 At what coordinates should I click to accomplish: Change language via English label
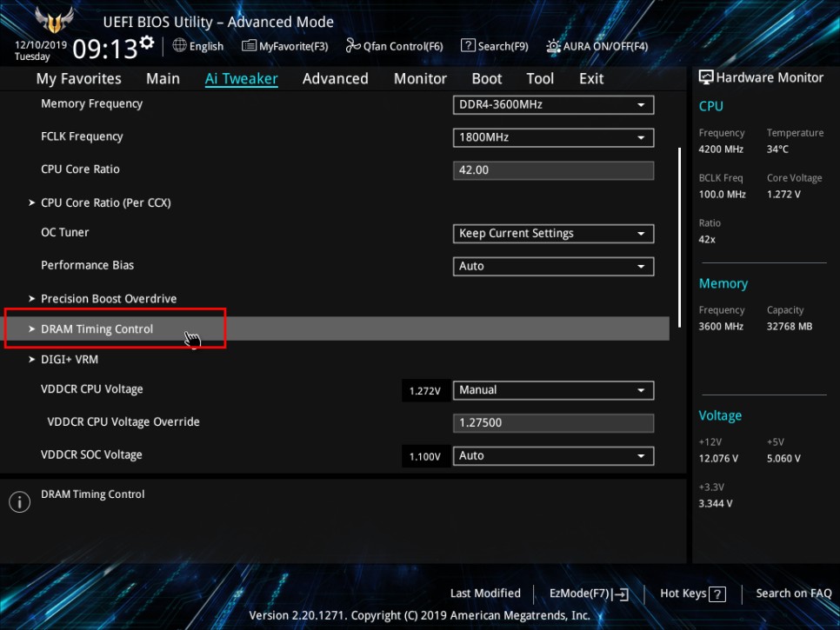tap(206, 47)
